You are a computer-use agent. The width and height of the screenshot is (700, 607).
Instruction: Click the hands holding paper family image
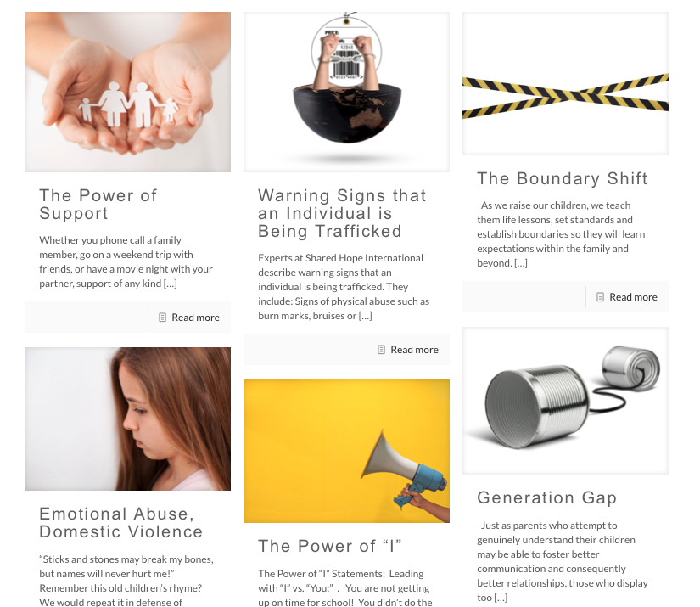coord(127,92)
